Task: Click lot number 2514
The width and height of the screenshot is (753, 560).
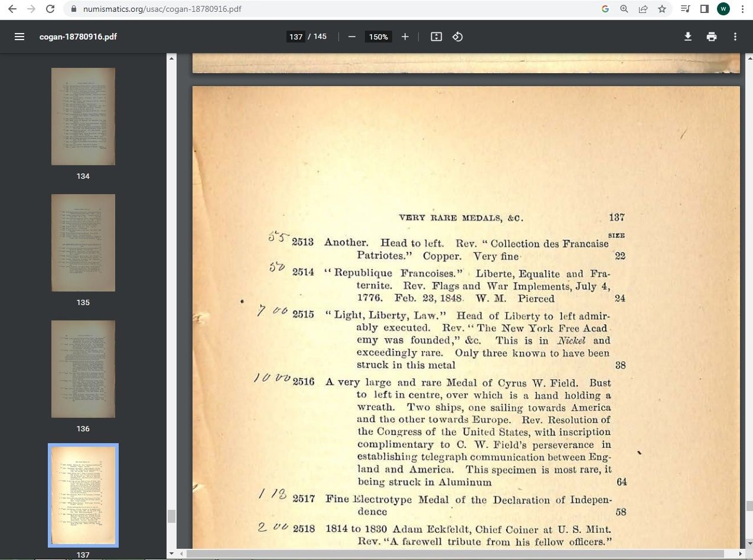Action: 303,273
